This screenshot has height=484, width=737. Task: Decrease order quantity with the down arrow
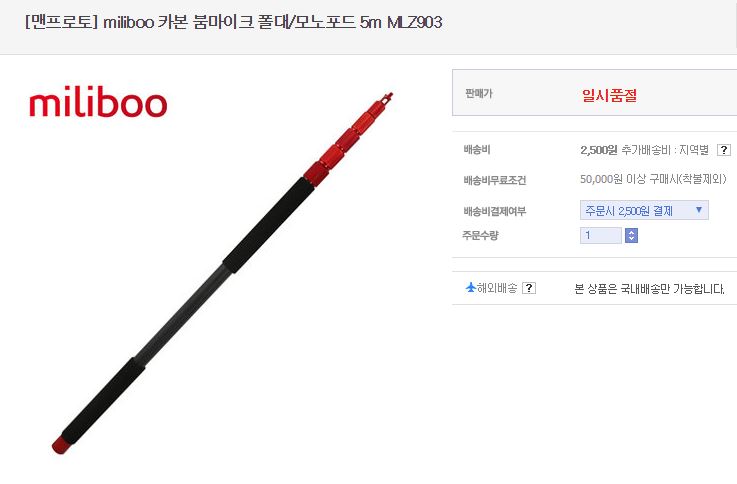631,239
